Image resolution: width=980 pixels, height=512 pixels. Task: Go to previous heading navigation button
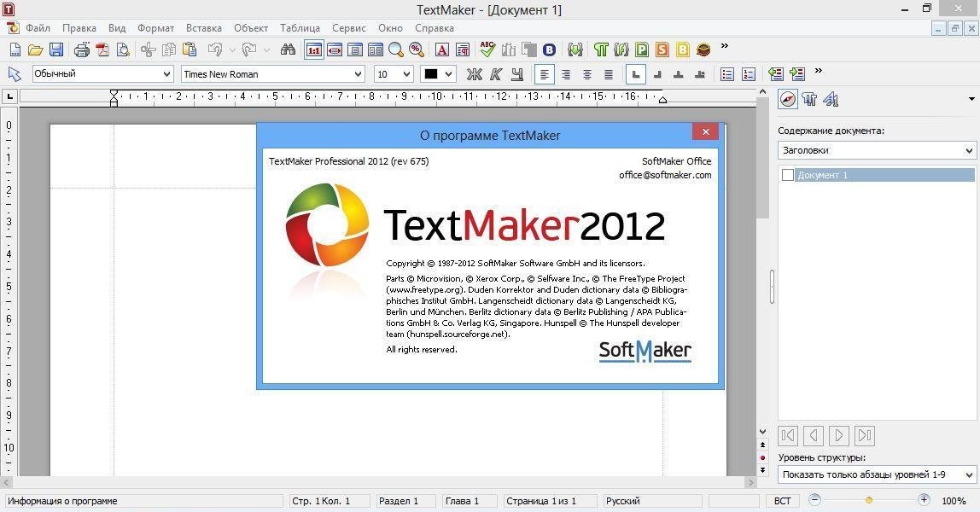[814, 435]
